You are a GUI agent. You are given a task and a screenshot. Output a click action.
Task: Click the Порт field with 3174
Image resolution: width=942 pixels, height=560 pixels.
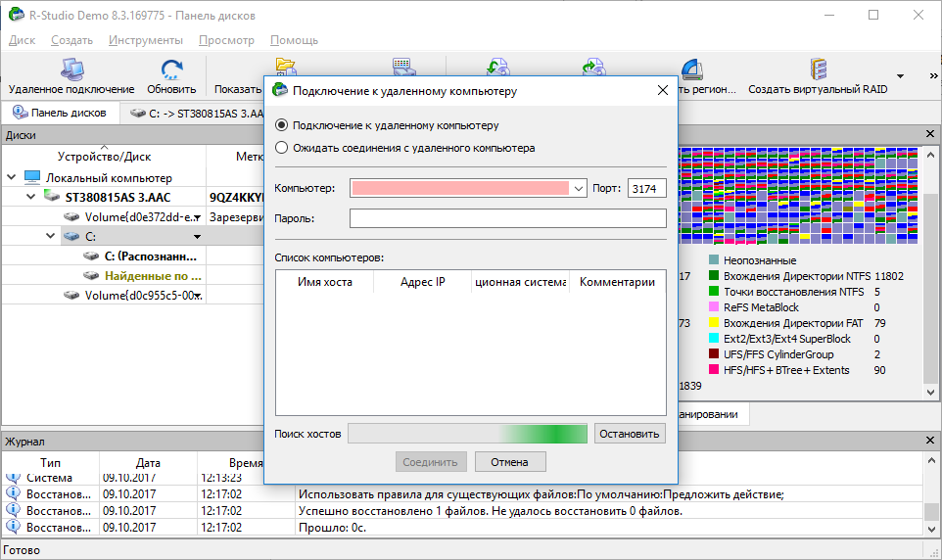646,188
